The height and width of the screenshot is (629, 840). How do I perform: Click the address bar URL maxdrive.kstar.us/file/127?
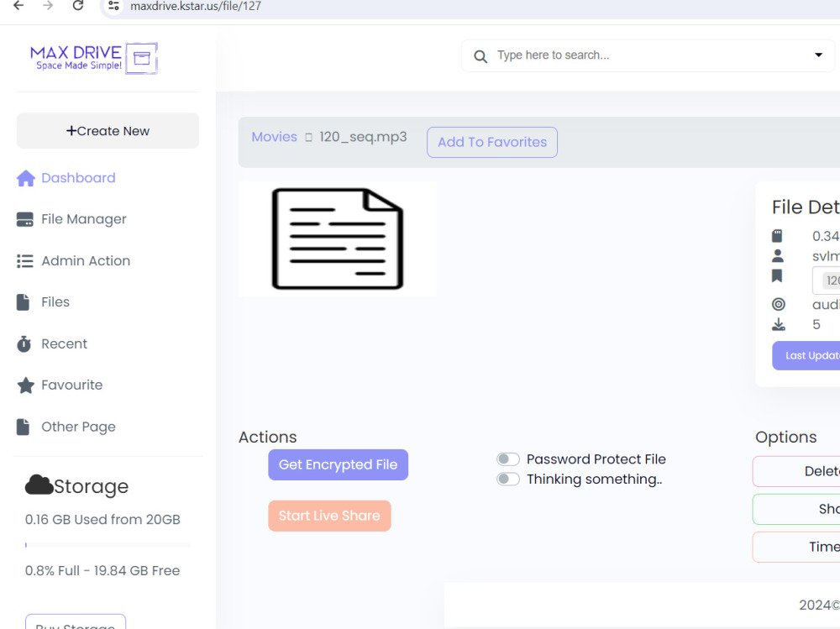tap(196, 7)
